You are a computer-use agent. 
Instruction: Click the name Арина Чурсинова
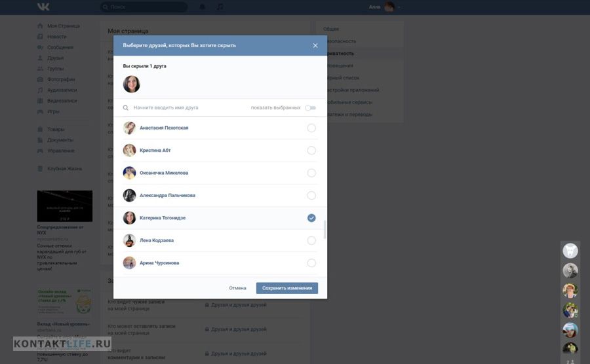click(159, 263)
